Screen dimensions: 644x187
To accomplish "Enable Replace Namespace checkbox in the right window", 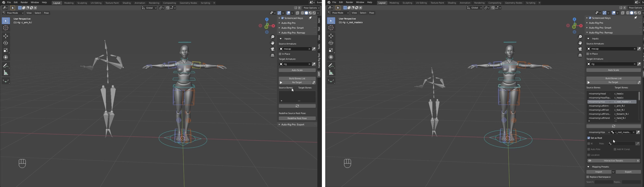I will (x=588, y=177).
